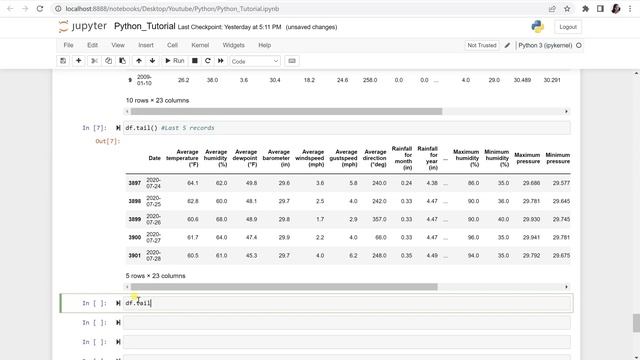The width and height of the screenshot is (640, 360).
Task: Open the browser profile avatar
Action: 616,9
